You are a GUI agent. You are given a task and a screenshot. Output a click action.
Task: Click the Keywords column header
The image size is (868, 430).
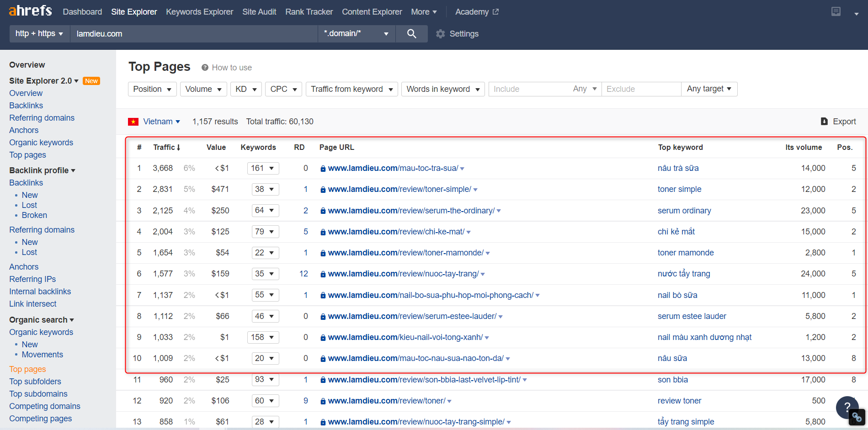click(258, 147)
